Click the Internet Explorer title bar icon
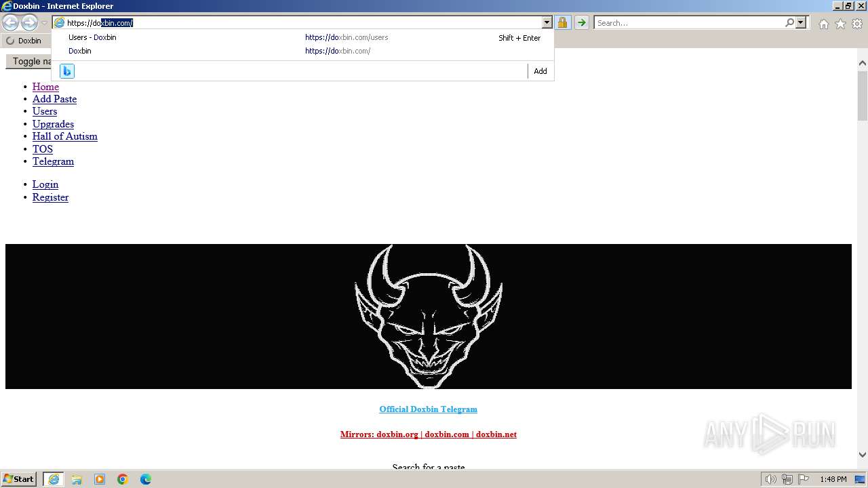Image resolution: width=868 pixels, height=488 pixels. click(x=7, y=6)
